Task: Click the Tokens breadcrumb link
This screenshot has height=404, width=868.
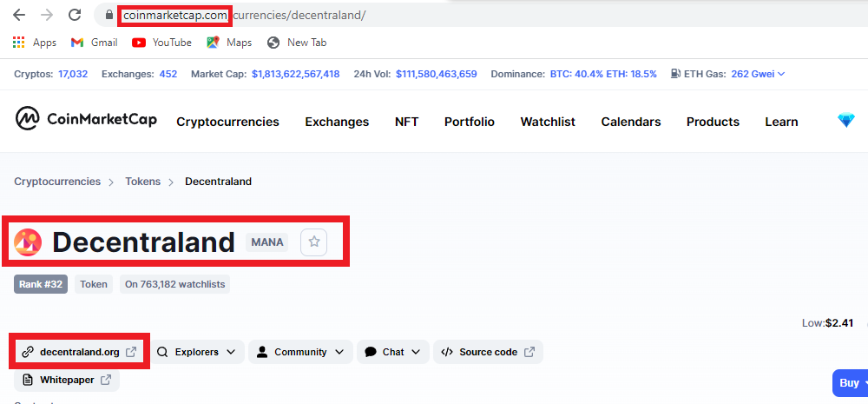Action: (x=143, y=182)
